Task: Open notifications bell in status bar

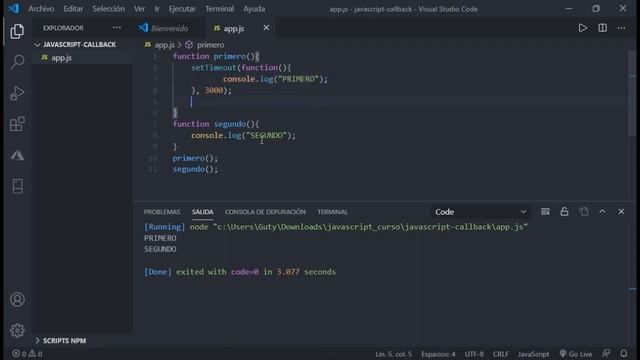Action: (x=624, y=353)
